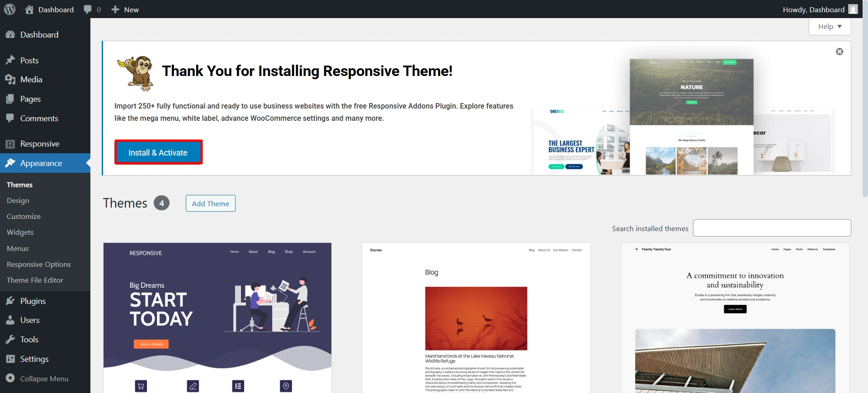Click the theme count badge 4
Screen dimensions: 868x393
click(x=161, y=203)
